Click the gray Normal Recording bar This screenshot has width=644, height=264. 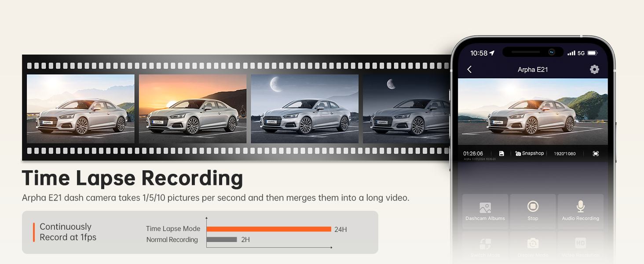[x=222, y=240]
